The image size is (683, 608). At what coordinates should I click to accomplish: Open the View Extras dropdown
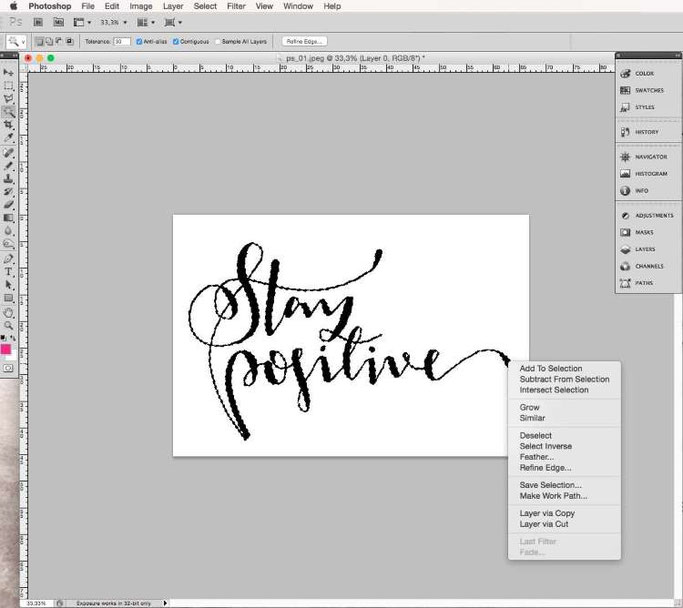pyautogui.click(x=82, y=22)
